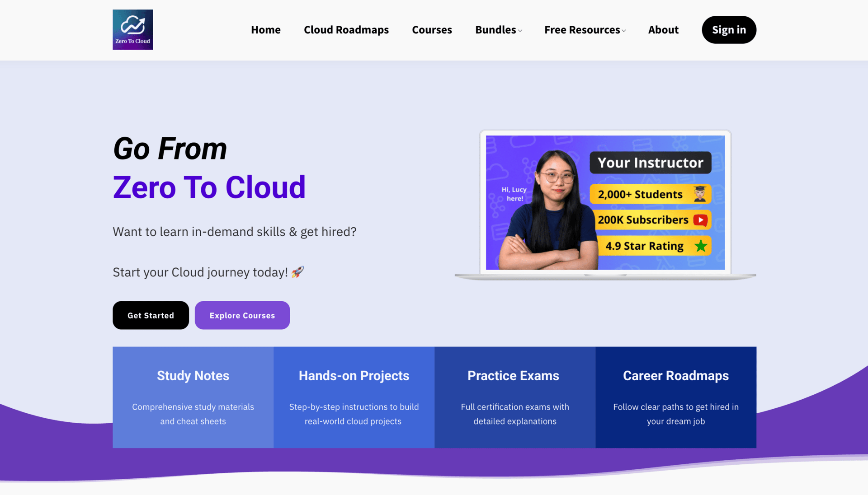Select the Study Notes card

pos(193,397)
